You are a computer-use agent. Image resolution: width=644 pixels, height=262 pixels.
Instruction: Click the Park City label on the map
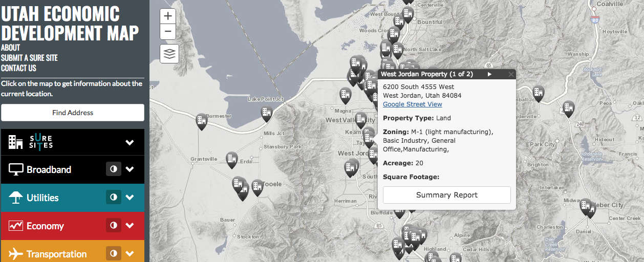pos(543,144)
